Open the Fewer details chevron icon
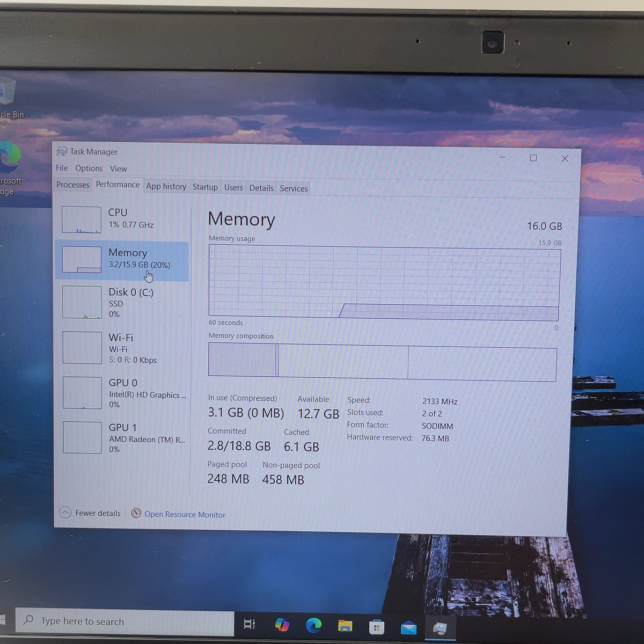644x644 pixels. point(65,513)
